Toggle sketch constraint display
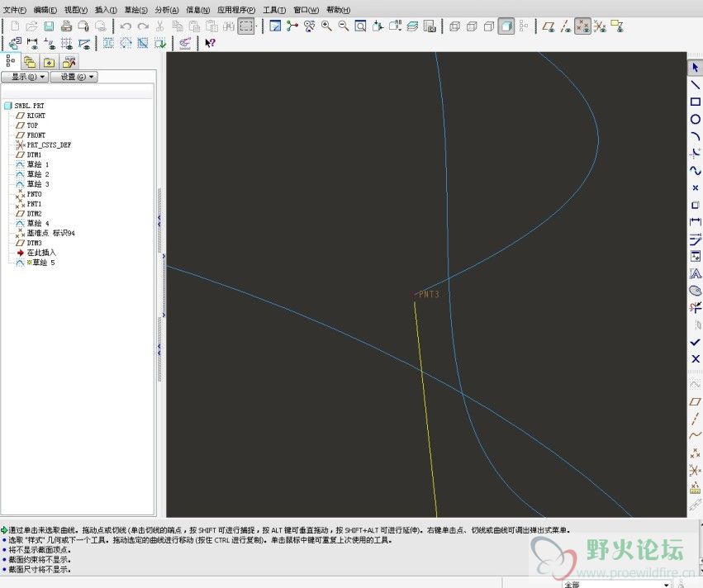This screenshot has width=703, height=588. click(50, 43)
